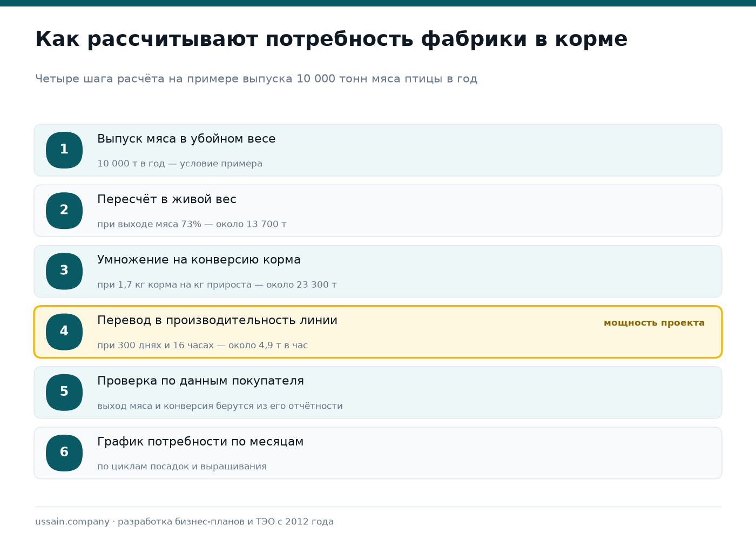Select heading 'Проверка по данным покупателя'
Viewport: 756px width, 540px height.
click(200, 381)
